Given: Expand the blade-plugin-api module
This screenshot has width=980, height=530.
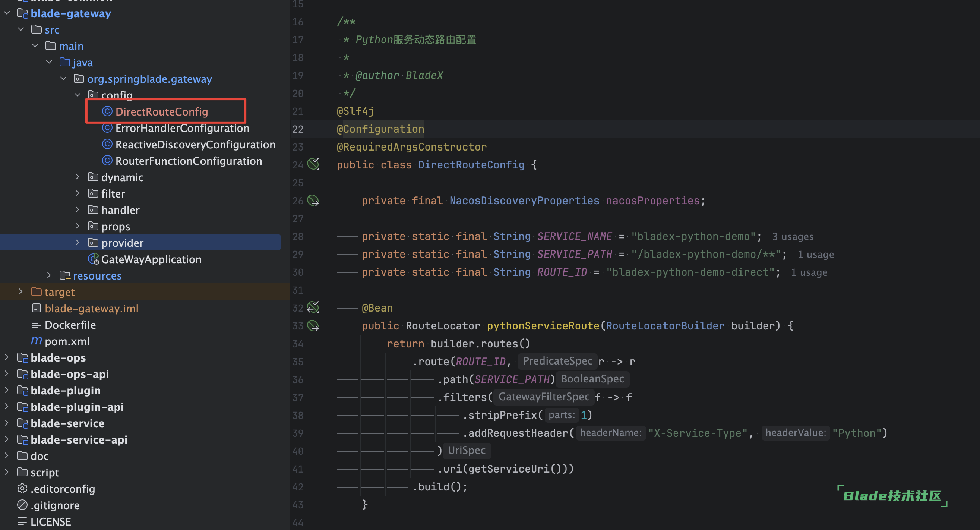Looking at the screenshot, I should pos(7,406).
